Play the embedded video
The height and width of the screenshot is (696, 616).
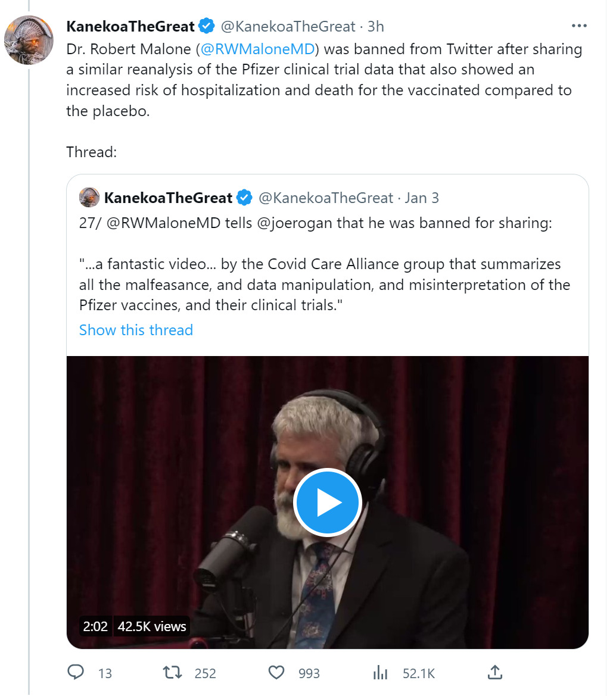click(x=327, y=503)
